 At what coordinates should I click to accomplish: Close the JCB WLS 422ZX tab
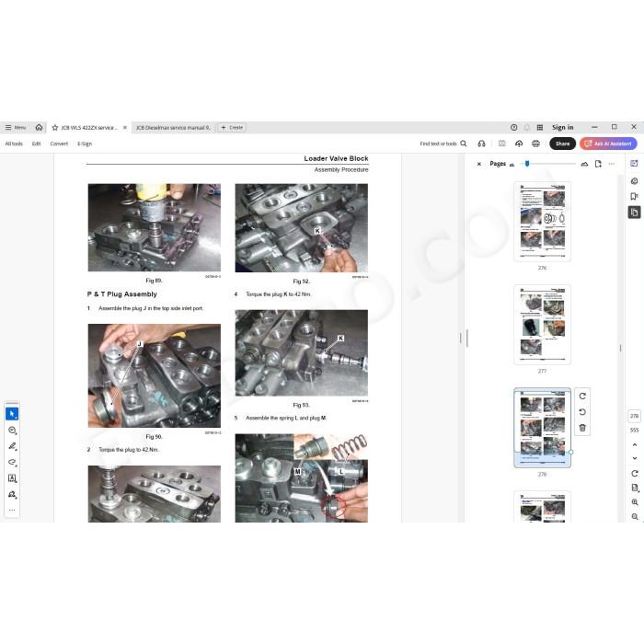click(125, 127)
